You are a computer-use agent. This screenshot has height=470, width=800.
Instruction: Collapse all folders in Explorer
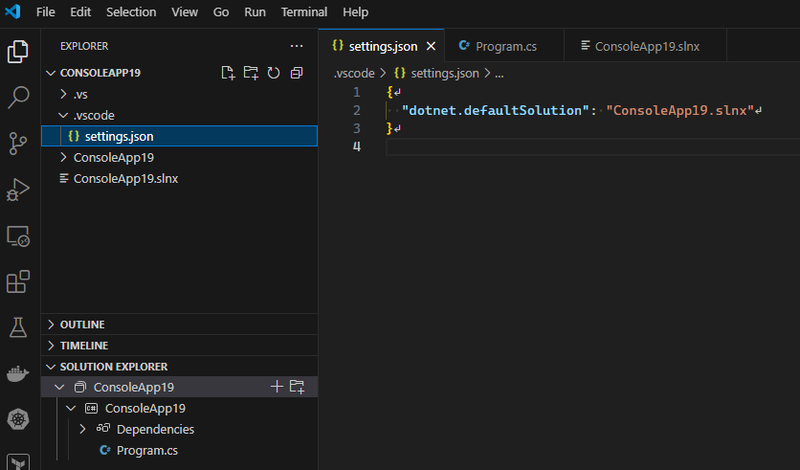pyautogui.click(x=296, y=73)
